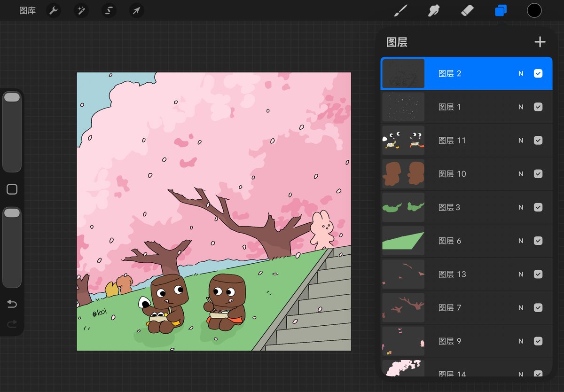This screenshot has width=564, height=392.
Task: Click the layer name 图层 13
Action: 452,274
